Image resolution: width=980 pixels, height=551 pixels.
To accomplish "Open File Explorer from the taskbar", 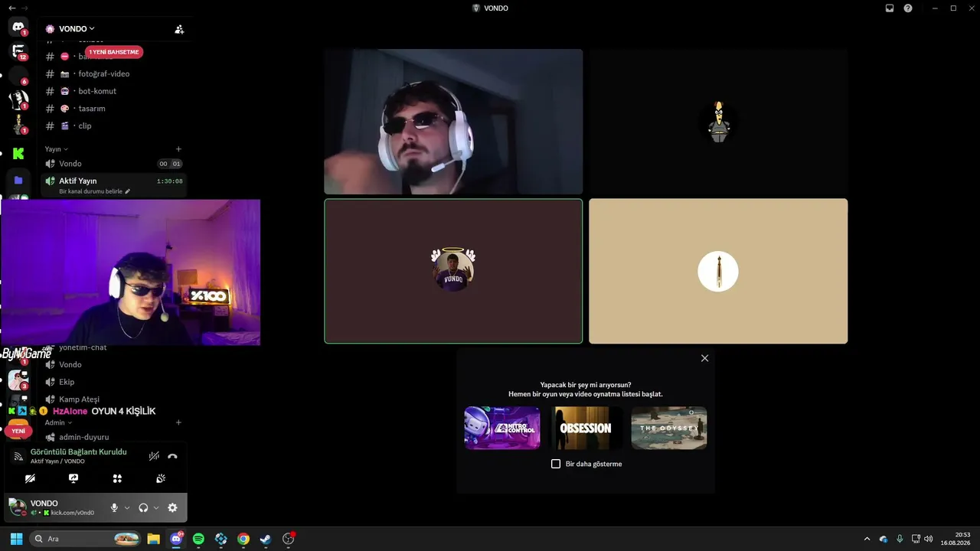I will point(154,539).
